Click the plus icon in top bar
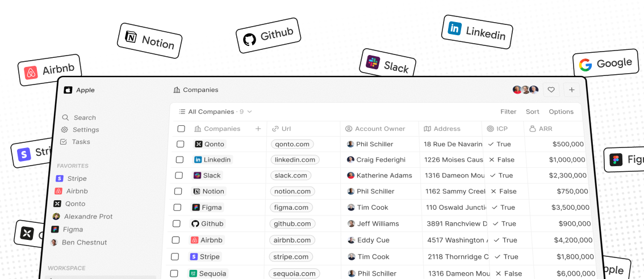This screenshot has height=279, width=644. click(571, 90)
